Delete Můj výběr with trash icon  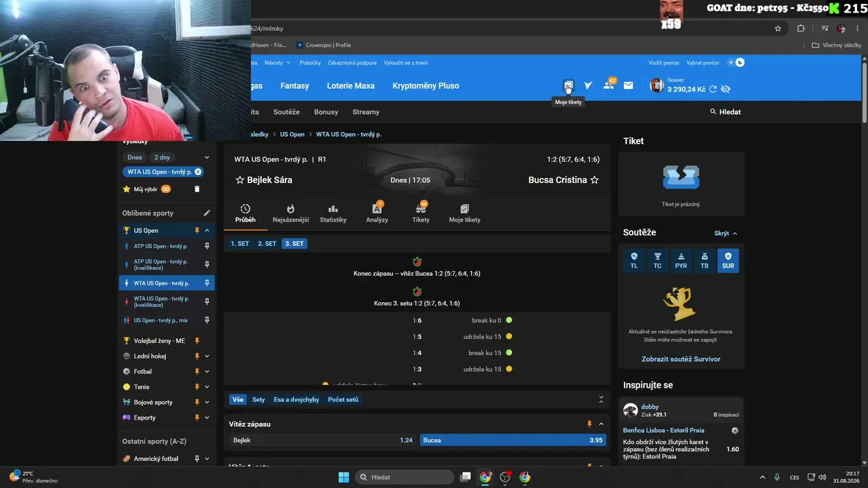point(197,189)
